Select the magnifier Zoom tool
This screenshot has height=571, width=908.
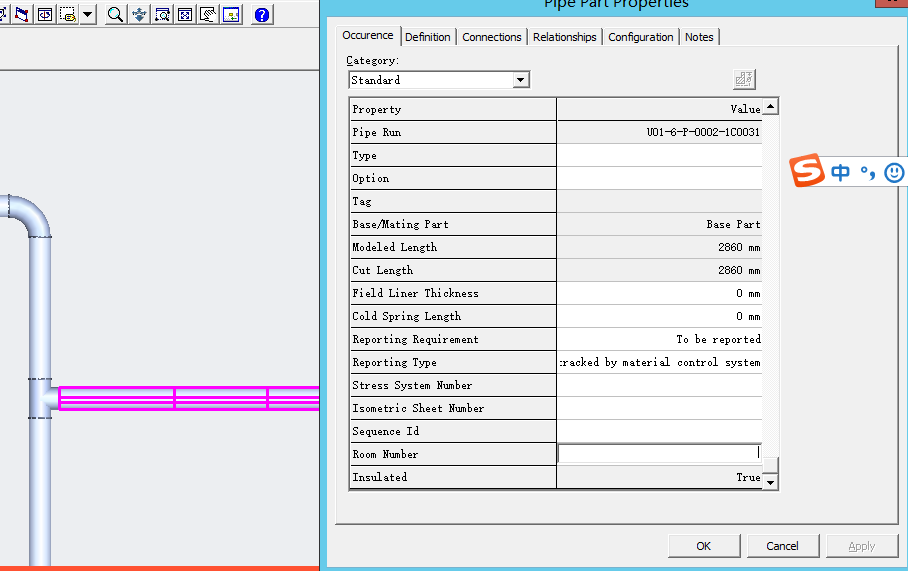(115, 14)
